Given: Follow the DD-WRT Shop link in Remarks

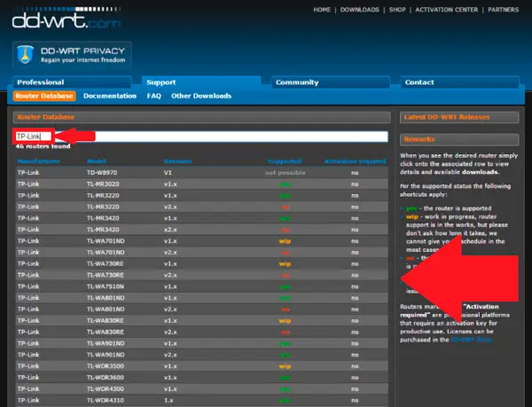Looking at the screenshot, I should click(x=472, y=340).
